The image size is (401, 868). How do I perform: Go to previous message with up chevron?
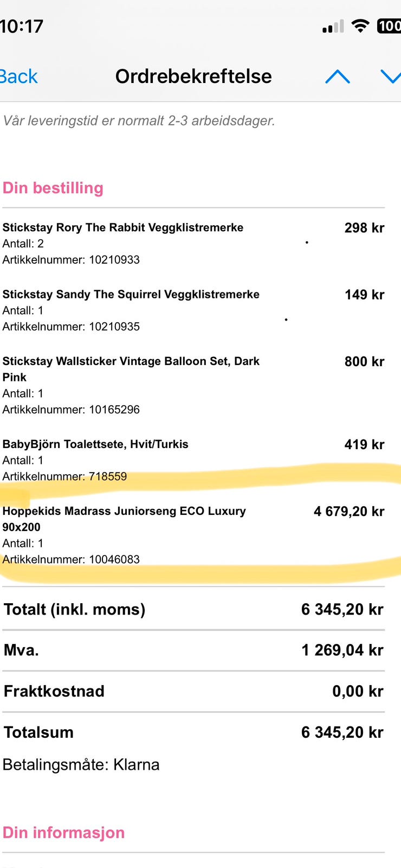coord(337,76)
